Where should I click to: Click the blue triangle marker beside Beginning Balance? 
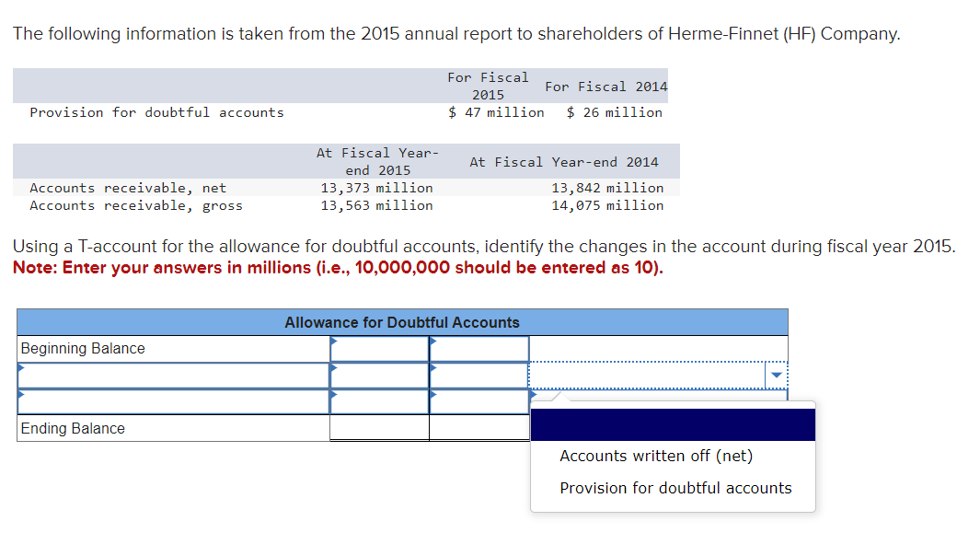334,341
